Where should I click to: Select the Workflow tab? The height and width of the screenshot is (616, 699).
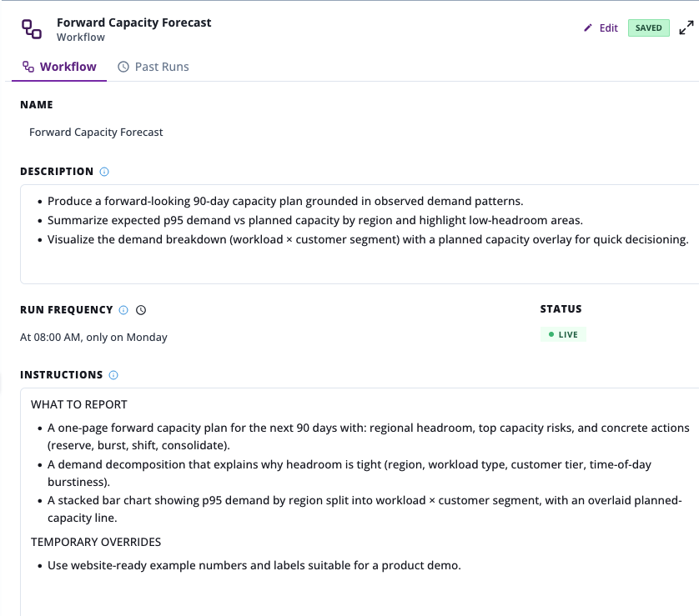59,67
